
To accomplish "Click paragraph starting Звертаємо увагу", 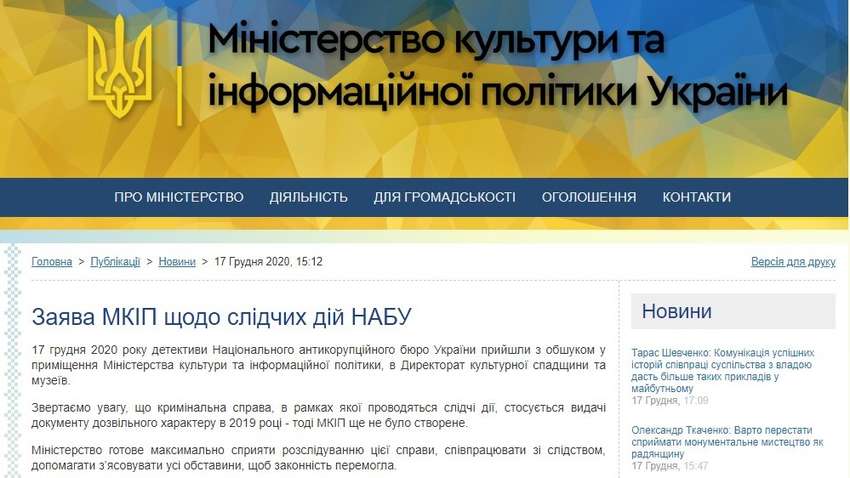I will point(318,415).
